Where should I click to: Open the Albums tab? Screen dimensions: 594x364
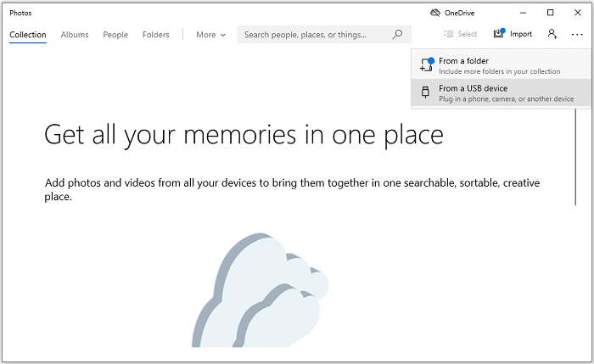(75, 35)
